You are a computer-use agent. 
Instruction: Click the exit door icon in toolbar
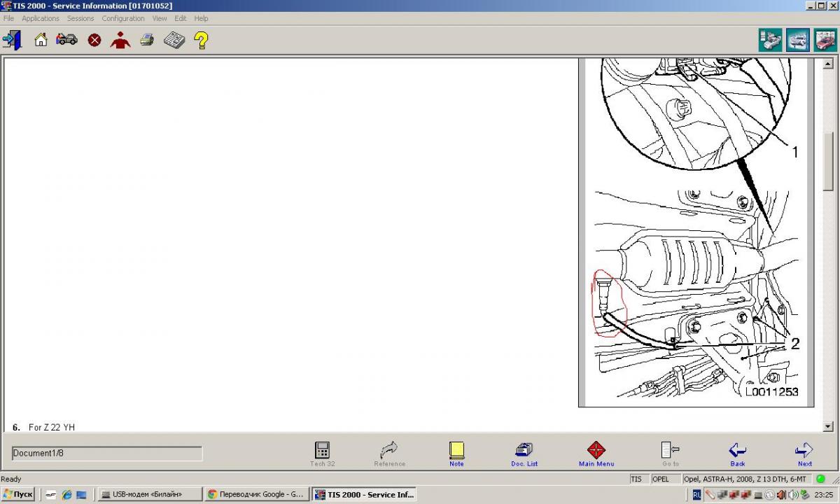click(12, 40)
